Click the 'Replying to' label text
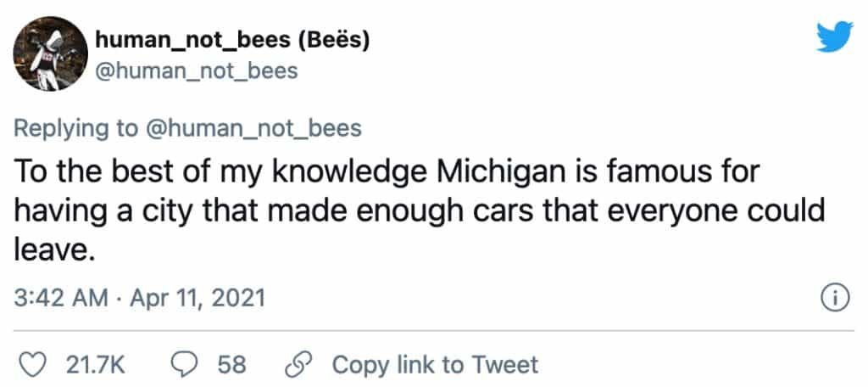 [x=76, y=128]
